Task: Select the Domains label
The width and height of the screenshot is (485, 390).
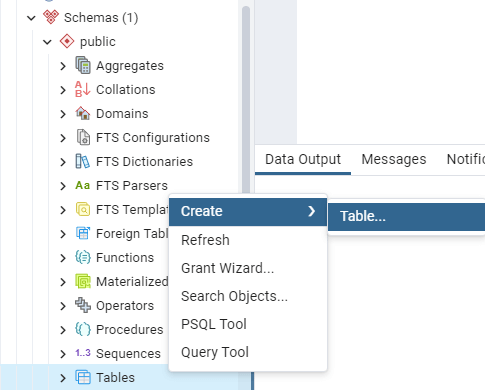Action: [122, 114]
